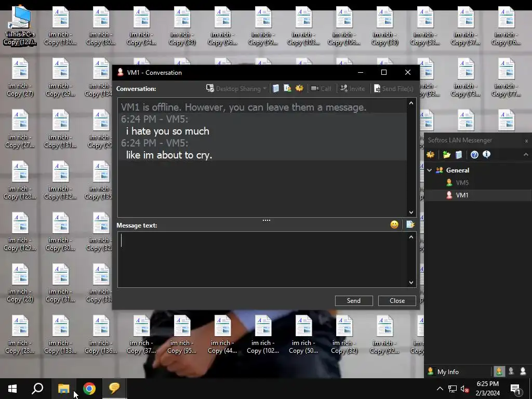
Task: Select the This PC desktop icon
Action: tap(20, 26)
